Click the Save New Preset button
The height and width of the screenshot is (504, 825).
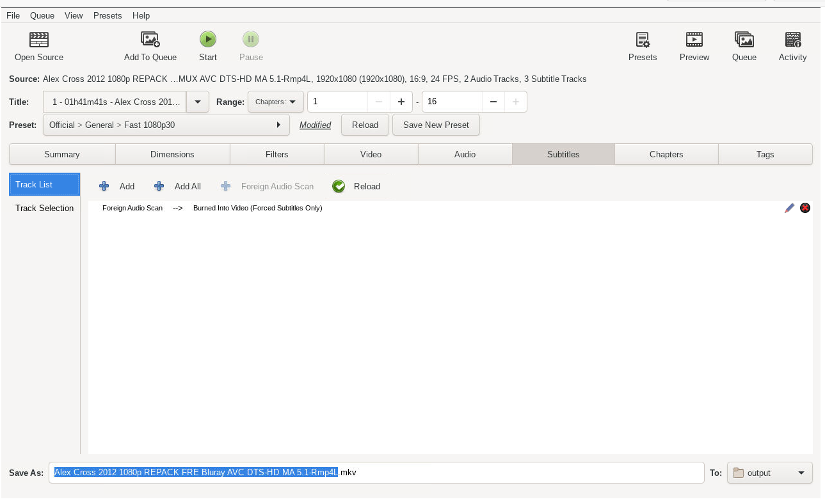(x=436, y=125)
